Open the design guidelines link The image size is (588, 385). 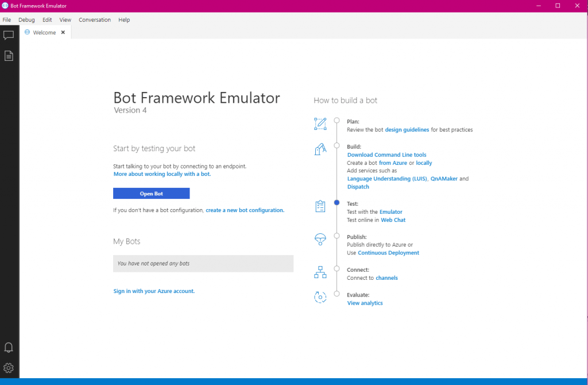pyautogui.click(x=407, y=130)
